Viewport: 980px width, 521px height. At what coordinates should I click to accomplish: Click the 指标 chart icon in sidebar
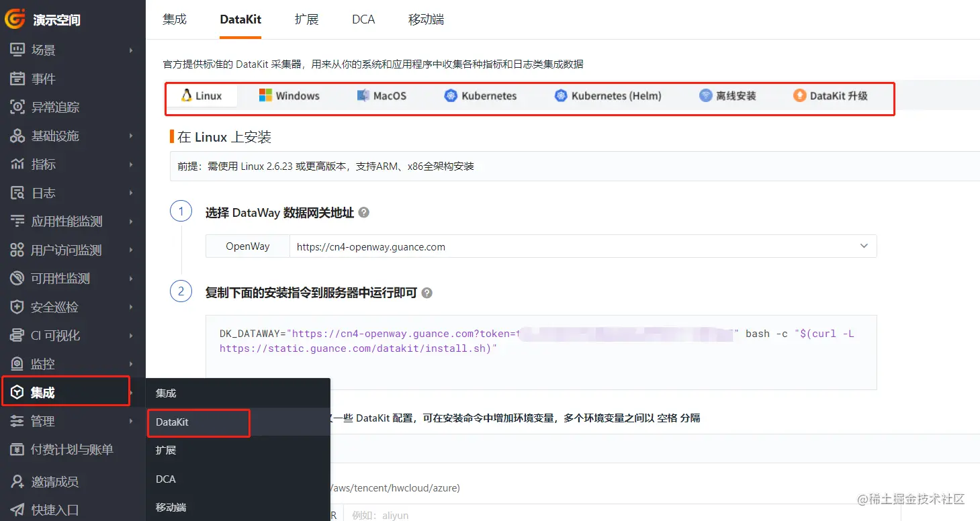(17, 164)
